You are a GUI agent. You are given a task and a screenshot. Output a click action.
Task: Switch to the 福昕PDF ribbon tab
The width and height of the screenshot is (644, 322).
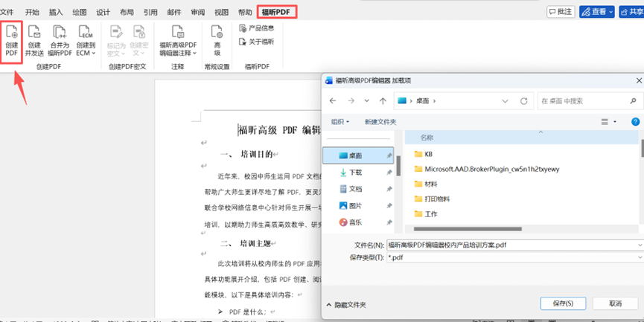[x=276, y=12]
